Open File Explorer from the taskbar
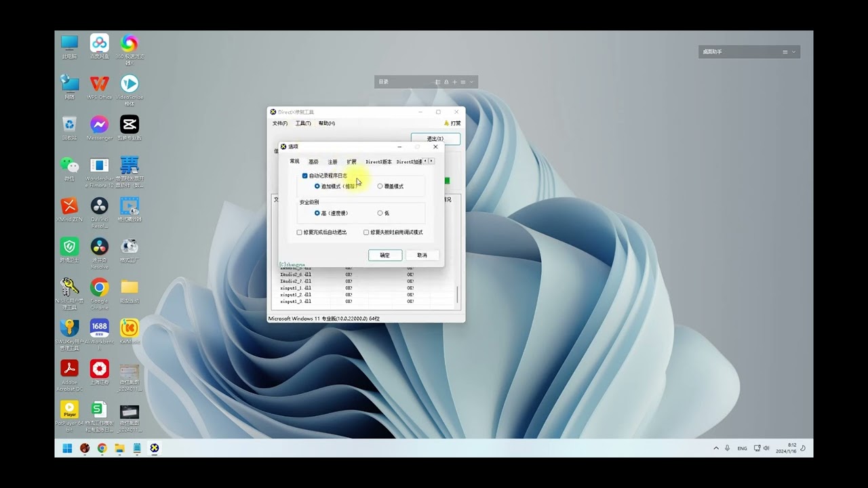The width and height of the screenshot is (868, 488). pos(119,448)
